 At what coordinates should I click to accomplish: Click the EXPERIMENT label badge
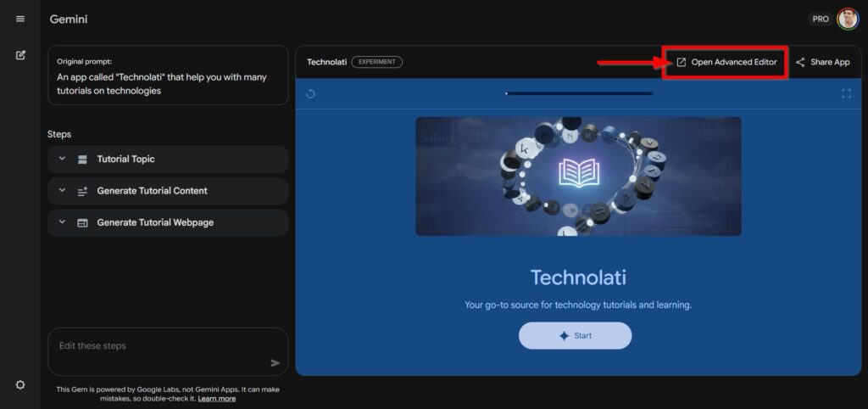[x=376, y=62]
